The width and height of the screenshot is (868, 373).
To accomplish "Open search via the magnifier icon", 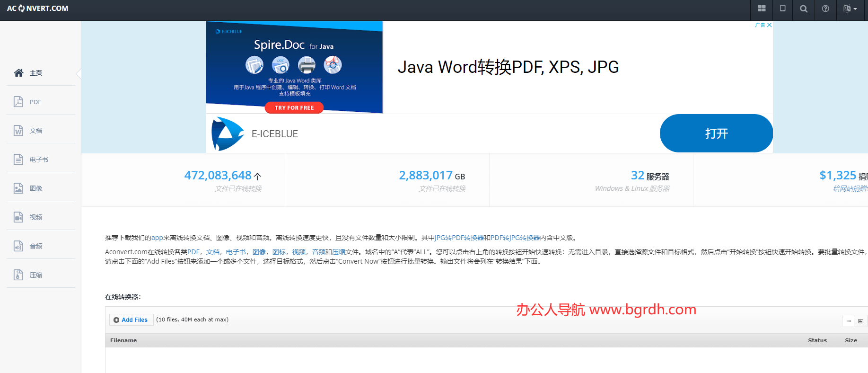I will [804, 9].
